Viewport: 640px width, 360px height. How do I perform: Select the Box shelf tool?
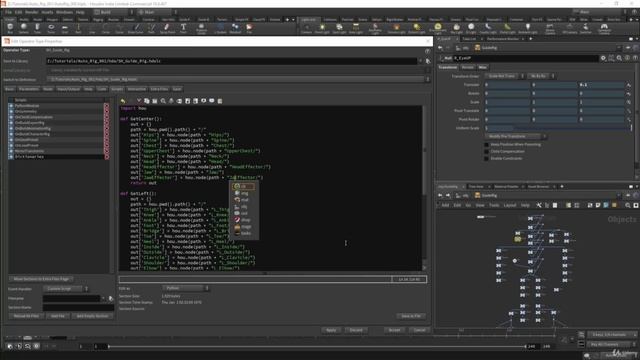[10, 28]
